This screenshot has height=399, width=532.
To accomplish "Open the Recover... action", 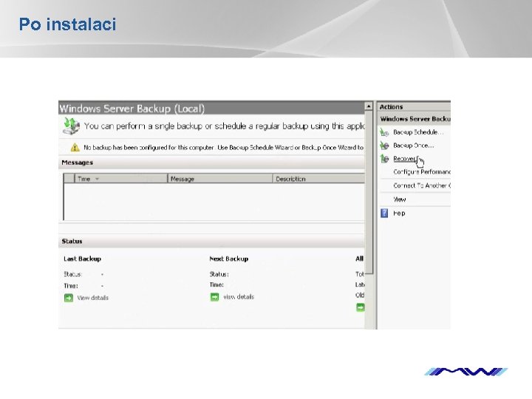I will pos(405,159).
